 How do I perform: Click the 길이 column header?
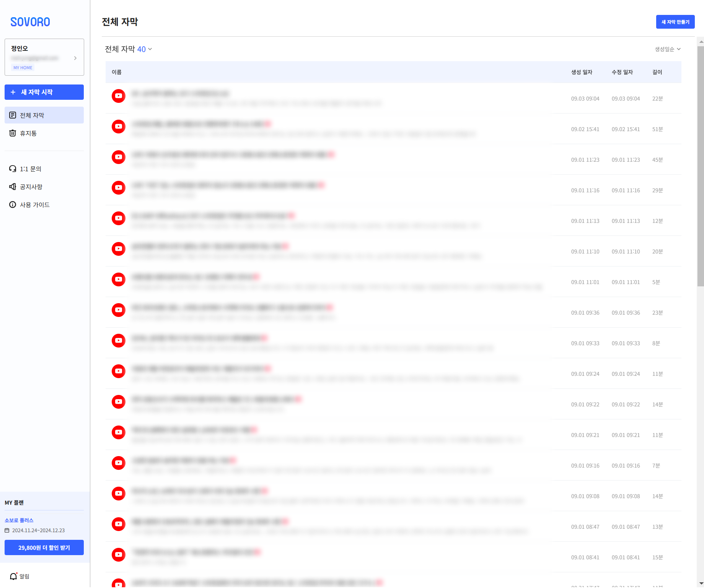coord(657,72)
